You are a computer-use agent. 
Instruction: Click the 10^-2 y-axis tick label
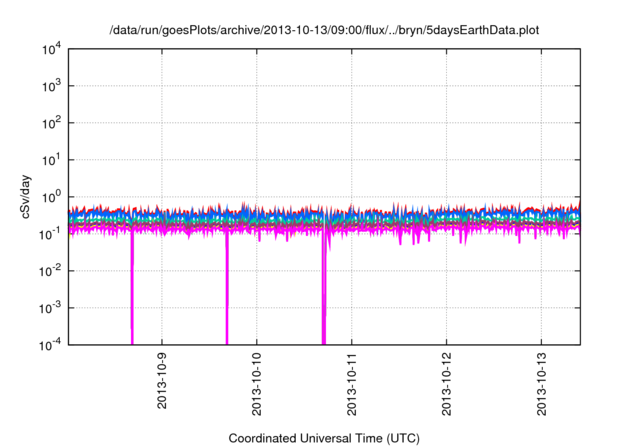coord(52,270)
